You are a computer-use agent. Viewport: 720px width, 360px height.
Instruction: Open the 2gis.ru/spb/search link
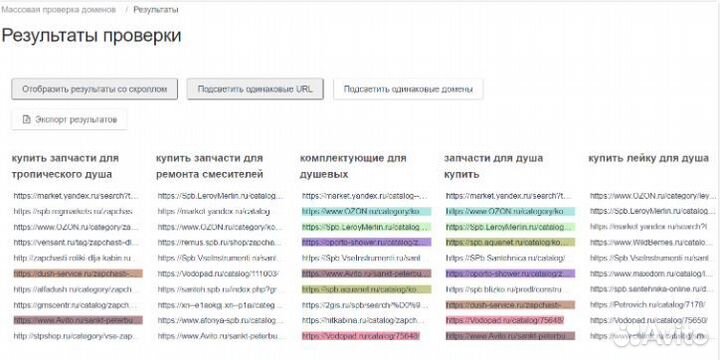coord(365,305)
